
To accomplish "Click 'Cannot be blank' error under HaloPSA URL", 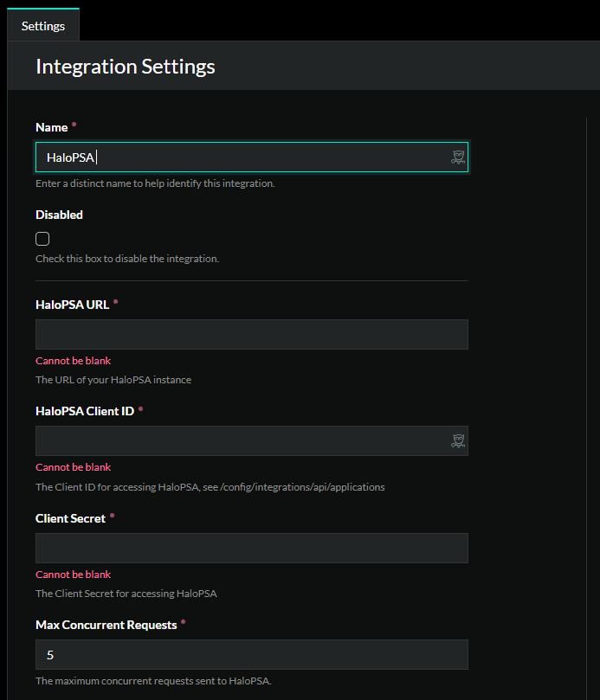I will (73, 361).
